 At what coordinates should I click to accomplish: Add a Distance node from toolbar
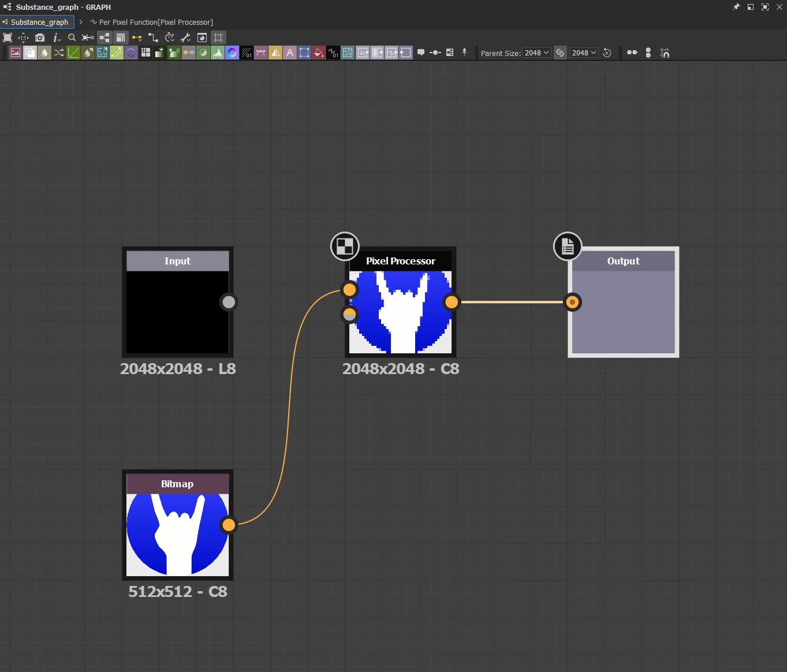117,53
